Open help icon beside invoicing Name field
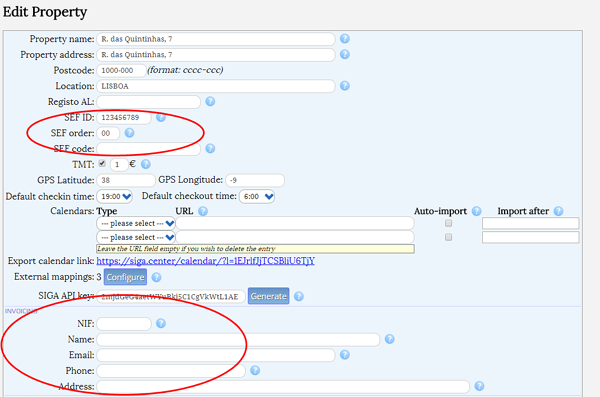 tap(390, 339)
